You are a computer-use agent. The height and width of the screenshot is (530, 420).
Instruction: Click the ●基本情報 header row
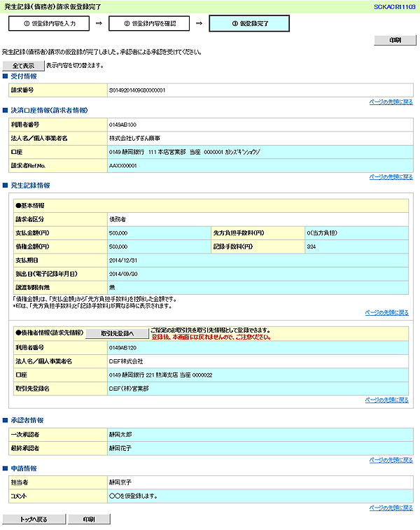(211, 206)
